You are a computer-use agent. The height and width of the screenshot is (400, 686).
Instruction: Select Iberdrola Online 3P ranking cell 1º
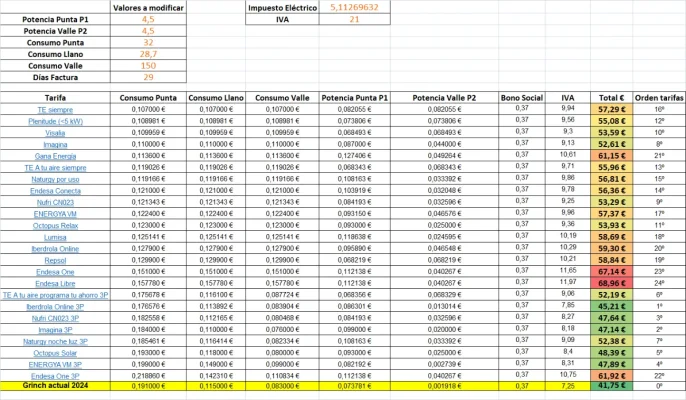[659, 306]
